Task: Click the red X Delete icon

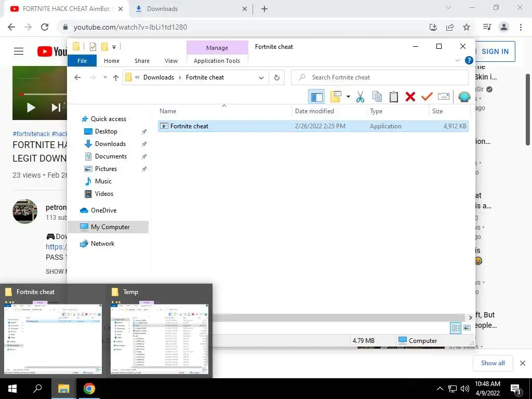Action: (410, 97)
